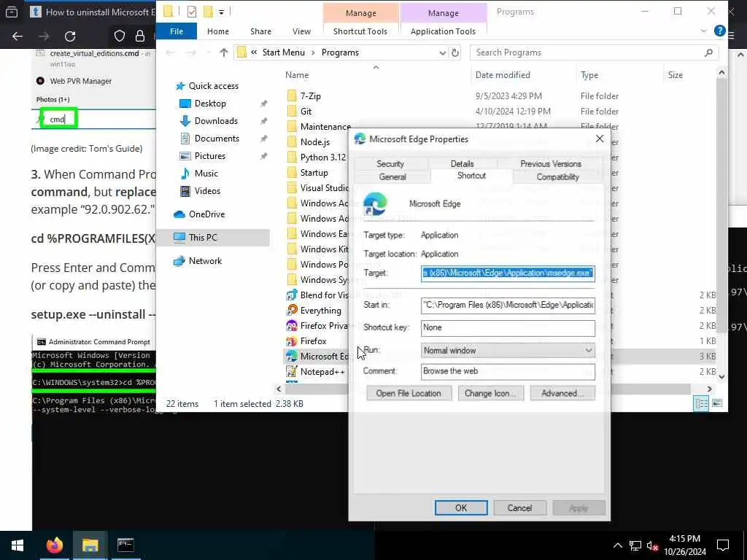Click the Comment field
This screenshot has height=560, width=747.
point(508,371)
